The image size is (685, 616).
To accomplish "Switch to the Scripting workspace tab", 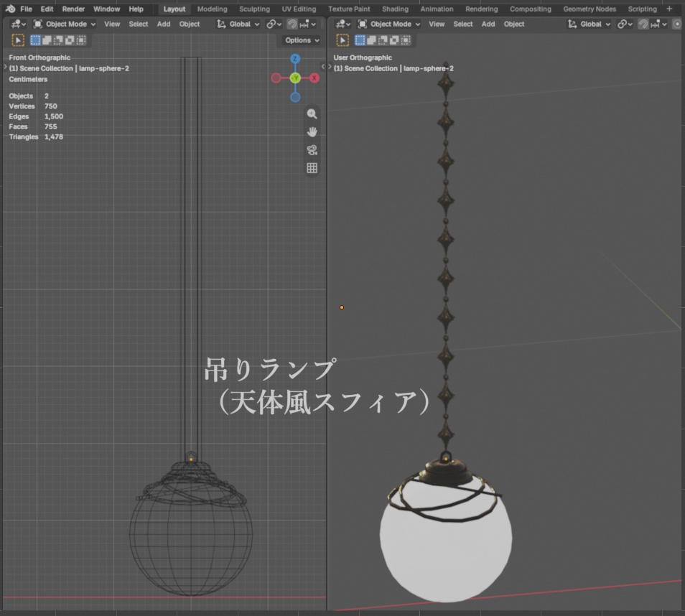I will click(642, 9).
